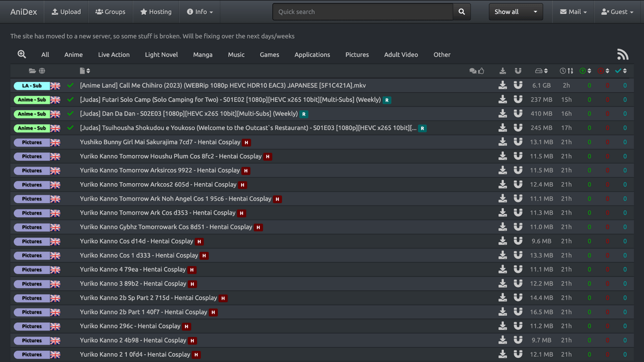The image size is (644, 362).
Task: Click magnet link for Dan Da Dan S02E03
Action: pyautogui.click(x=518, y=114)
